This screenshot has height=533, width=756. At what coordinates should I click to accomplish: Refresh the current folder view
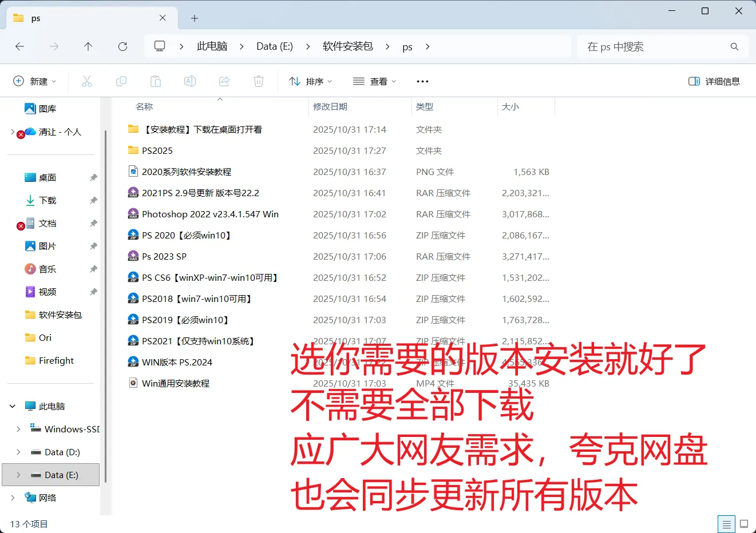click(122, 47)
